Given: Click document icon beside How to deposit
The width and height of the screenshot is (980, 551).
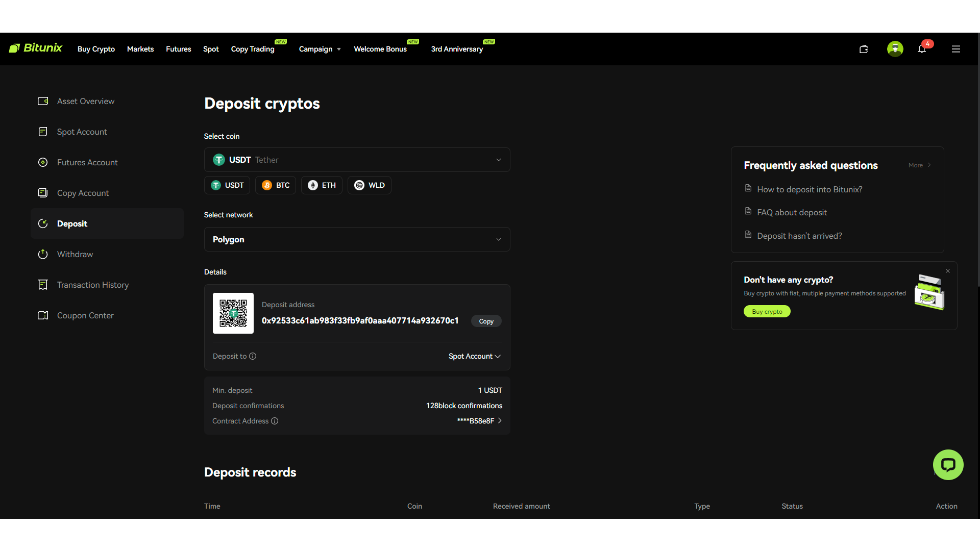Looking at the screenshot, I should (748, 188).
